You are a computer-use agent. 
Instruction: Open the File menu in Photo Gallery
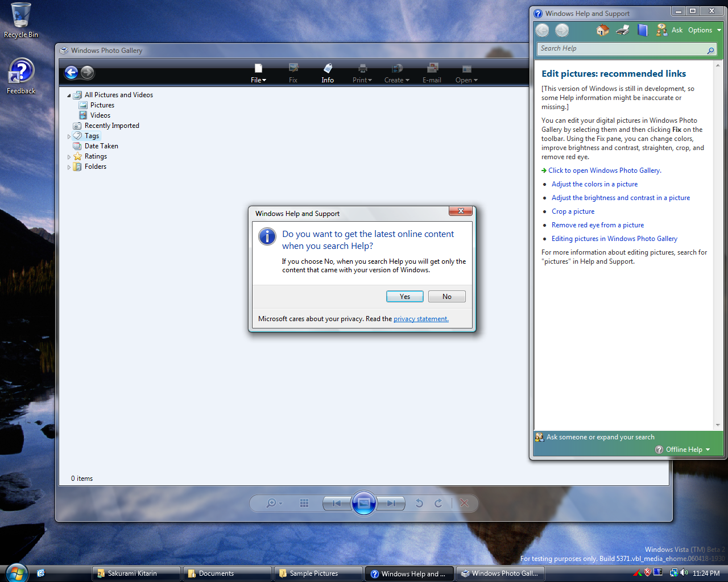(258, 74)
